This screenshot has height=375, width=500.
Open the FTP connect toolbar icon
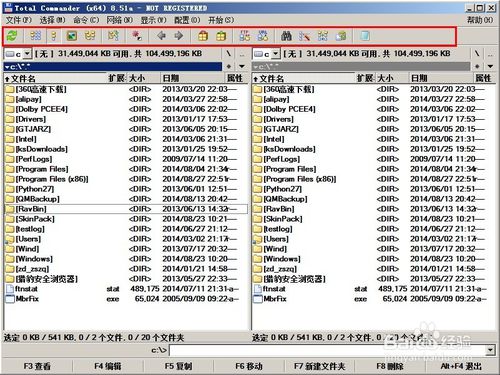pos(245,36)
